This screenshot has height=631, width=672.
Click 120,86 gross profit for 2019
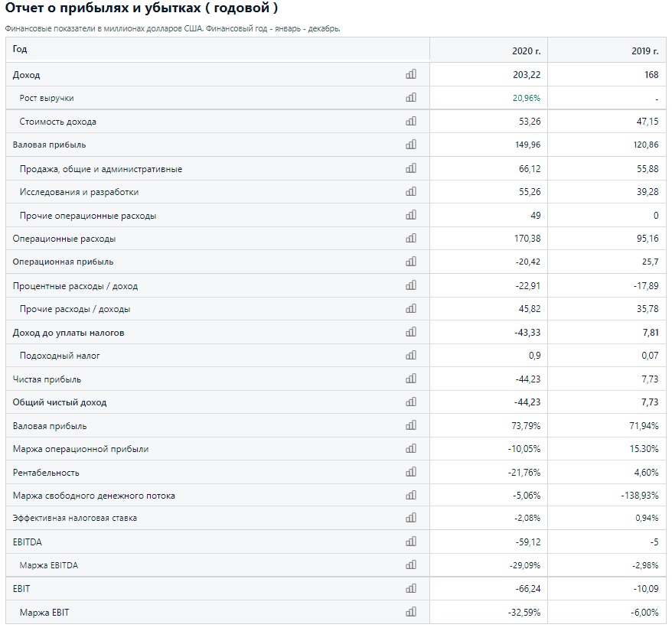coord(646,145)
